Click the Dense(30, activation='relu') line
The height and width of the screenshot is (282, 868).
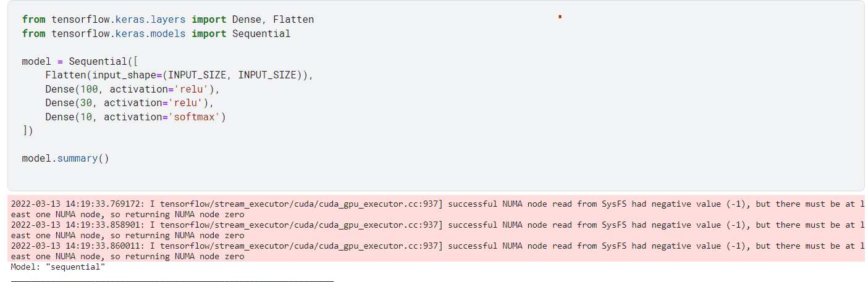click(129, 103)
